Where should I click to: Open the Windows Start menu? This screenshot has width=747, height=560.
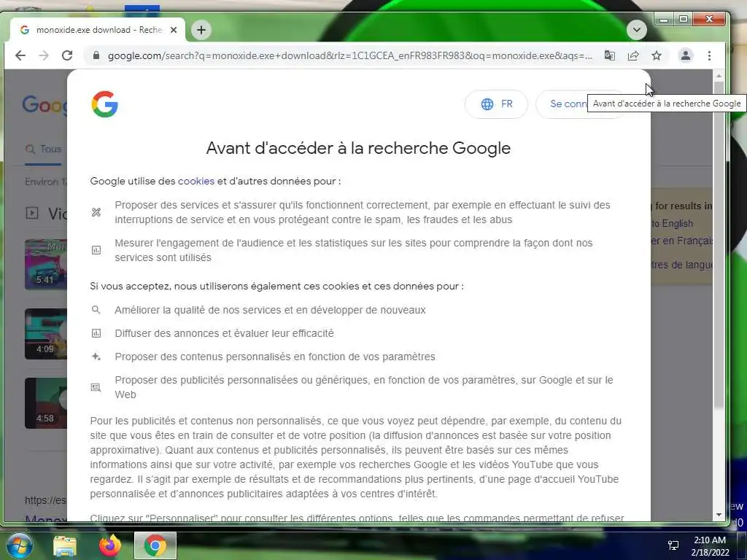[x=20, y=545]
